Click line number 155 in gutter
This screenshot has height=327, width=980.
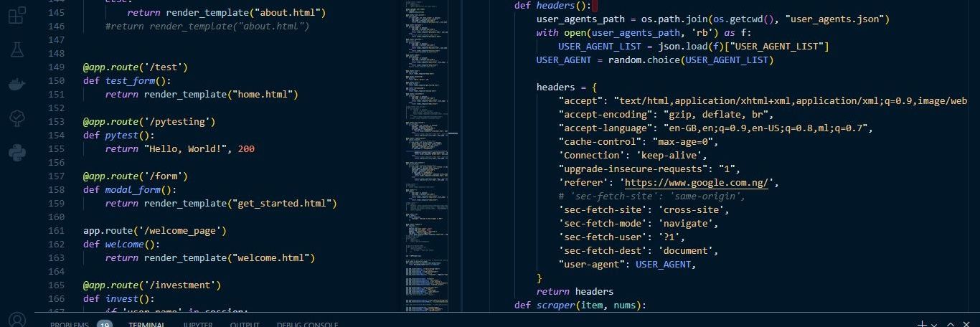pos(57,148)
